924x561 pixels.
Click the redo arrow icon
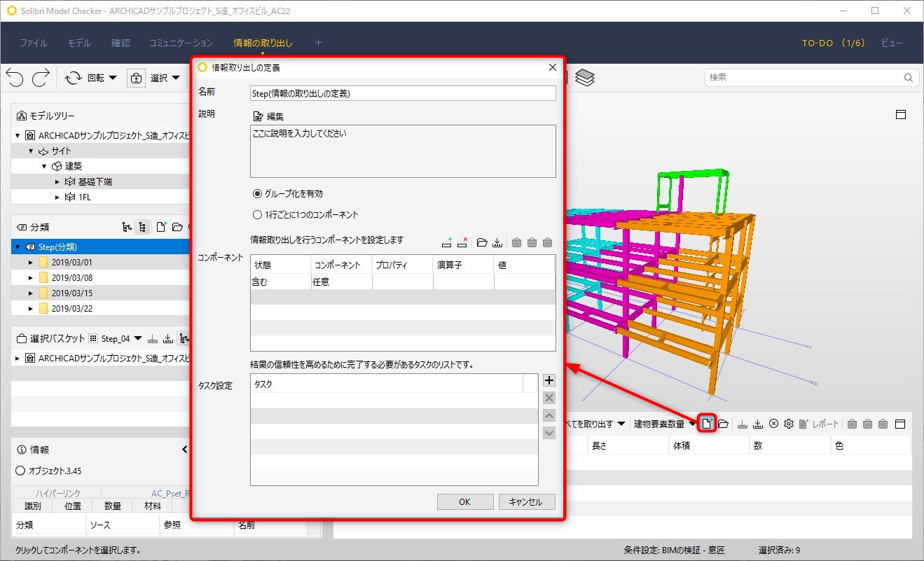[41, 78]
